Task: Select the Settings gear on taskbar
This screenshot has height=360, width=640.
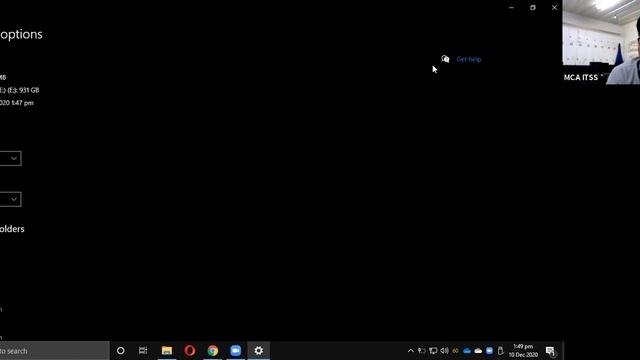Action: [258, 351]
